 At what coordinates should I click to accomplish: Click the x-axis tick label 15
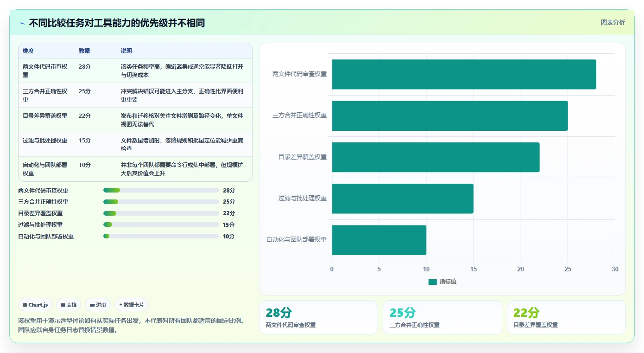pyautogui.click(x=474, y=269)
